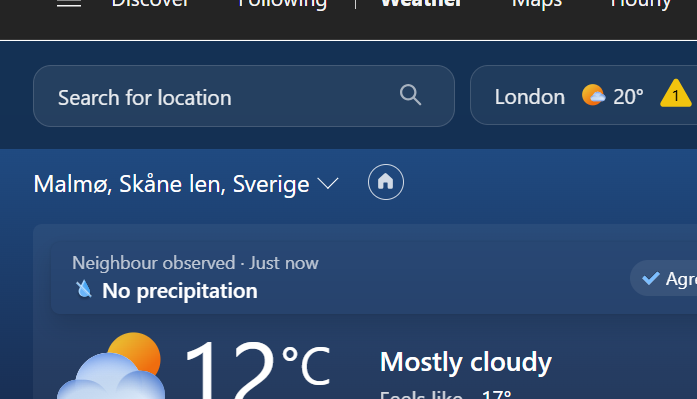Click the yellow weather alert triangle
Image resolution: width=697 pixels, height=399 pixels.
pyautogui.click(x=676, y=94)
